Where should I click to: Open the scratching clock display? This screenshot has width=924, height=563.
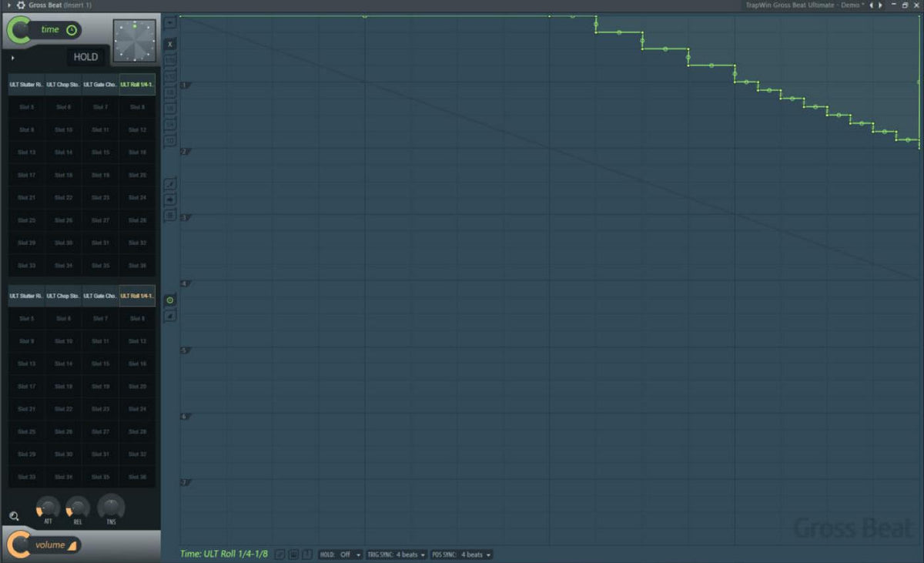pos(134,40)
